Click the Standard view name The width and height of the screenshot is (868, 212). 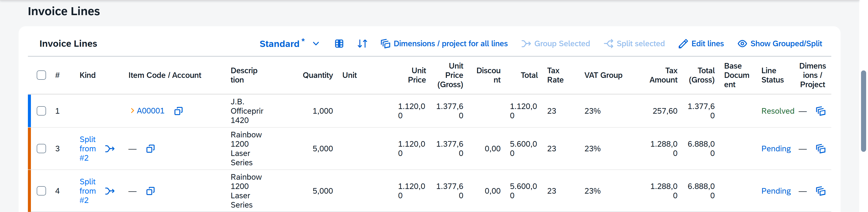(279, 44)
